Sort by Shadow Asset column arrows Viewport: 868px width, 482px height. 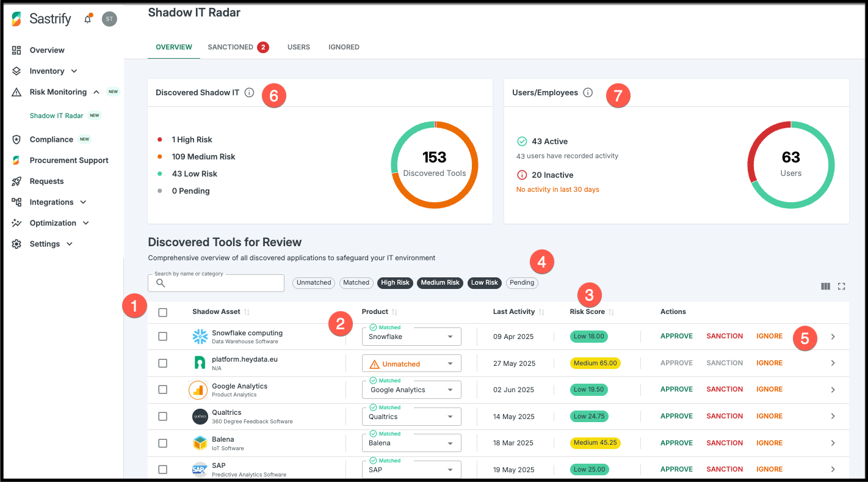(x=247, y=312)
